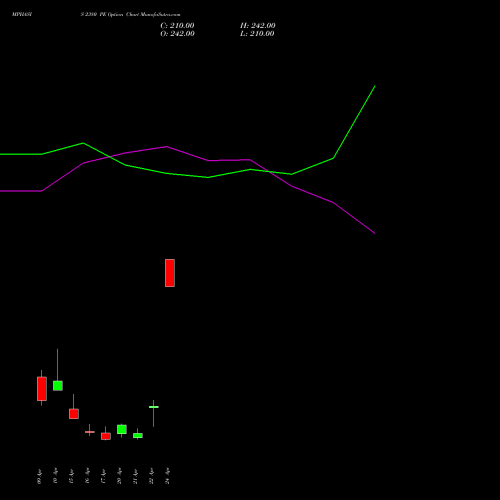Click the '22 Apr' date axis label

(152, 476)
